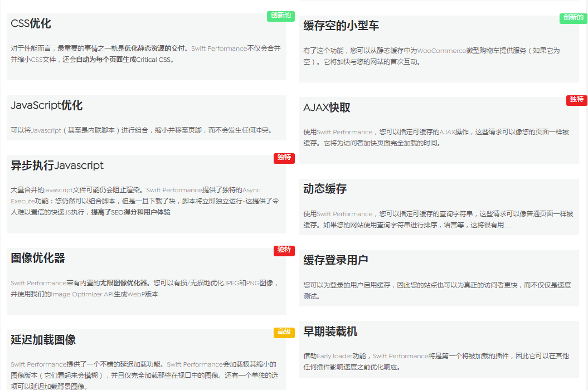This screenshot has width=588, height=390.
Task: Click the green 创新的 badge on CSS优化 card
Action: [x=280, y=16]
